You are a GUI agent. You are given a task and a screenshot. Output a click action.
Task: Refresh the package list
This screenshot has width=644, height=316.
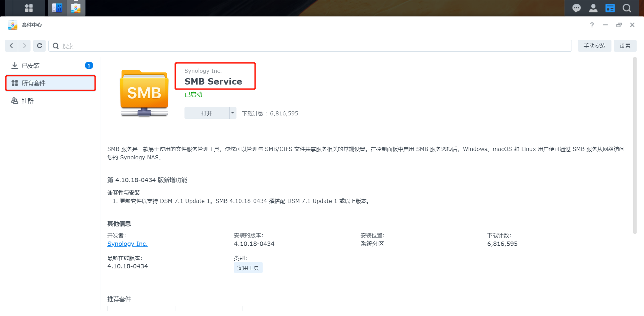pos(39,46)
